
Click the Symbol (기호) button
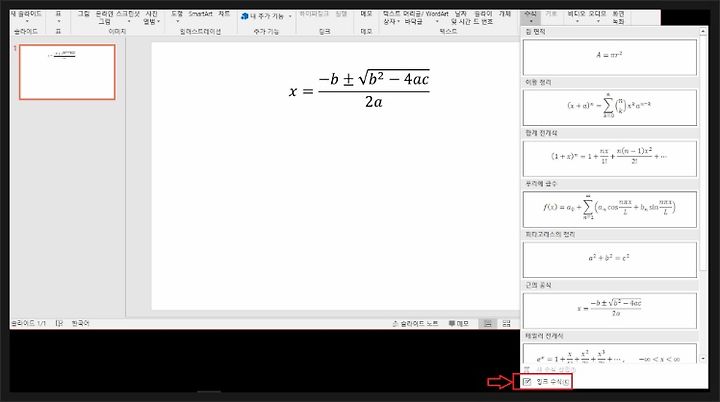[551, 14]
